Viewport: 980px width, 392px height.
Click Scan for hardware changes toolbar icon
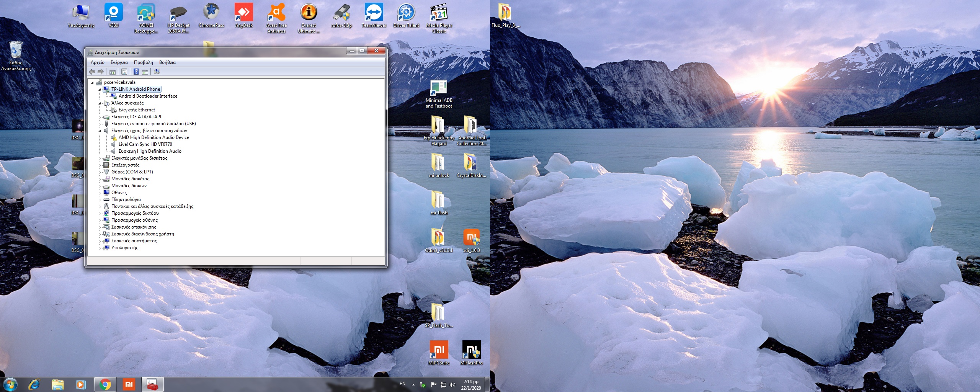tap(157, 72)
